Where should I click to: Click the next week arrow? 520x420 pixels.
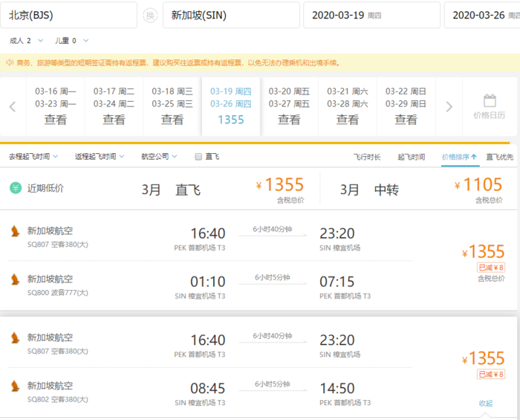[449, 106]
